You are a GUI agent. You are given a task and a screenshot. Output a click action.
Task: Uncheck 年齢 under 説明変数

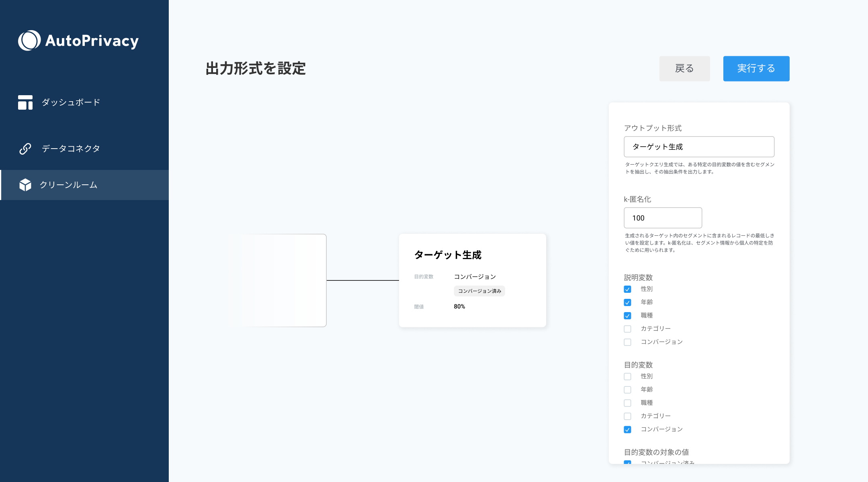[627, 302]
